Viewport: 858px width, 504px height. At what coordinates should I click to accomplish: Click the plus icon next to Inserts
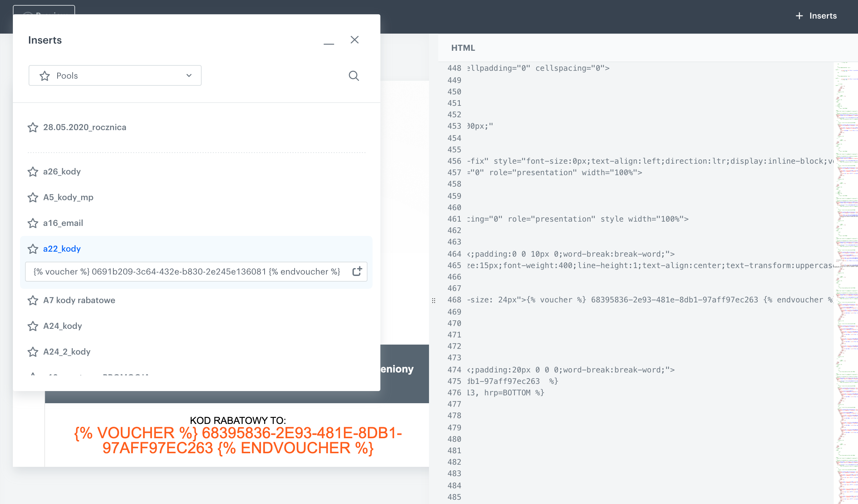799,16
